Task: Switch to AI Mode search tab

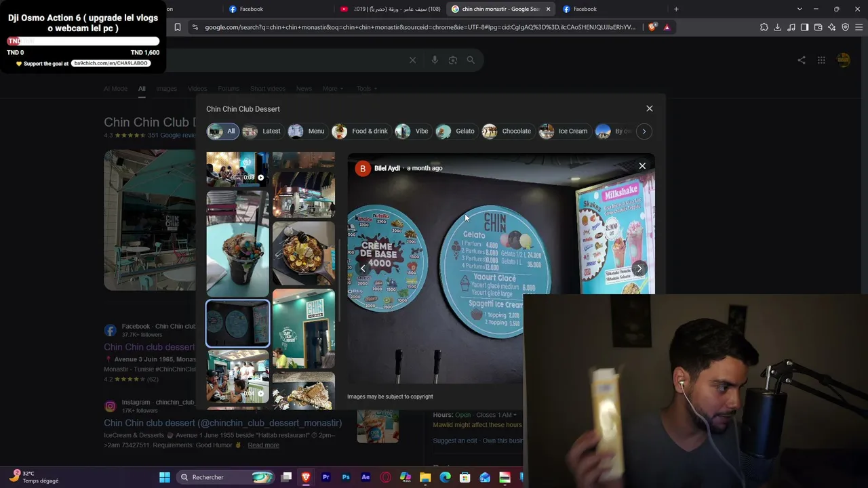Action: [x=115, y=89]
